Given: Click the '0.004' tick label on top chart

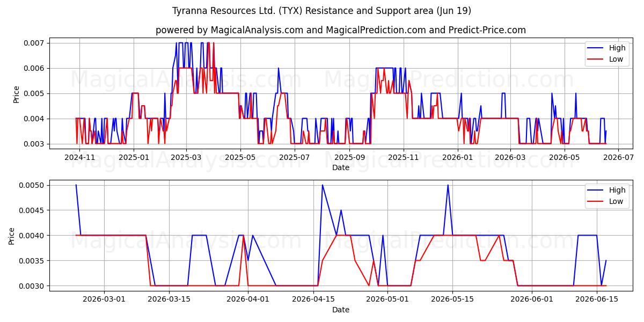Looking at the screenshot, I should click(35, 119).
